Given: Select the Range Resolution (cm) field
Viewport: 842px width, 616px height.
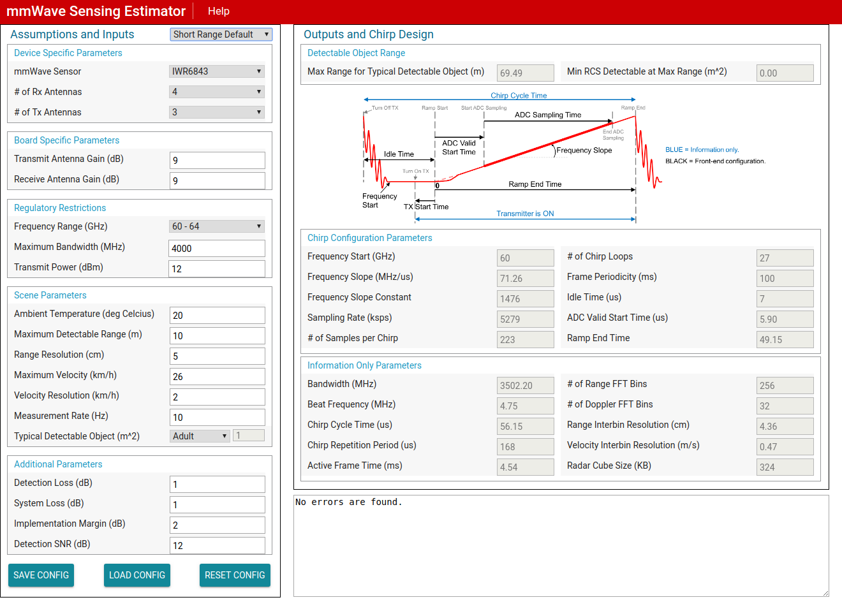Looking at the screenshot, I should pyautogui.click(x=217, y=356).
